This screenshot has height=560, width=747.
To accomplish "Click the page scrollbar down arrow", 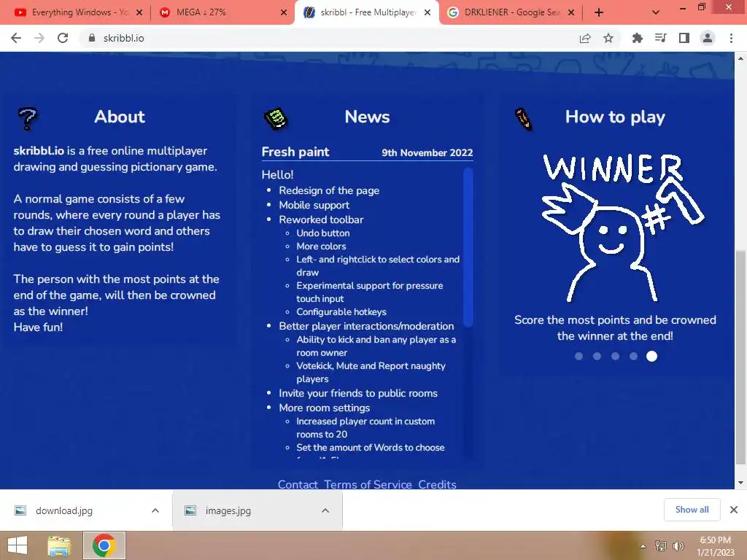I will click(x=740, y=483).
